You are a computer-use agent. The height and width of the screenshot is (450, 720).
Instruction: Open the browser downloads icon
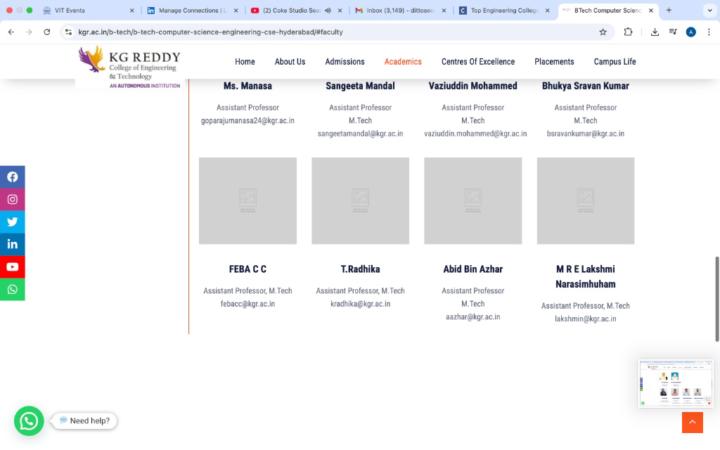click(655, 32)
